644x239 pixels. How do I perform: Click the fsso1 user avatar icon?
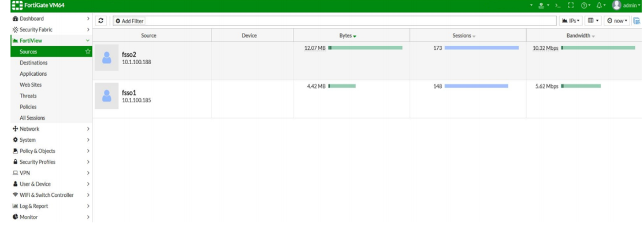(x=106, y=96)
